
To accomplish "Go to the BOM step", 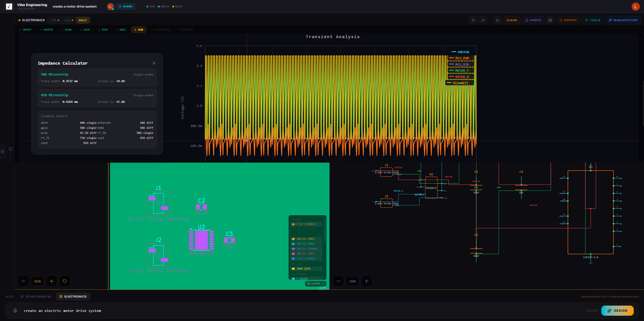I will pyautogui.click(x=66, y=30).
